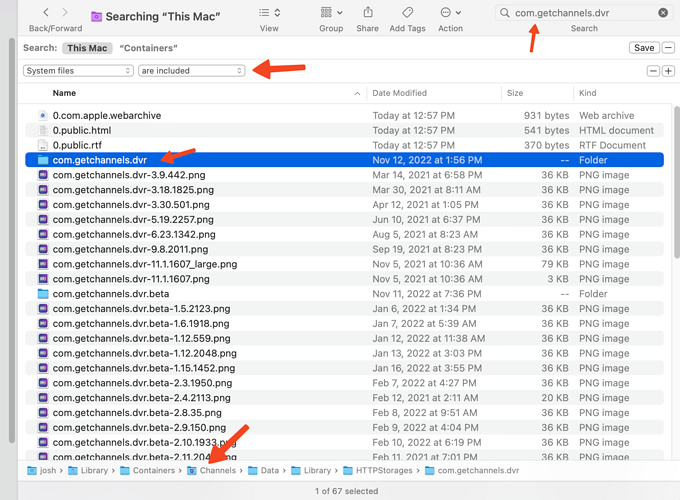The image size is (680, 500).
Task: Select the "This Mac" search scope
Action: tap(87, 48)
